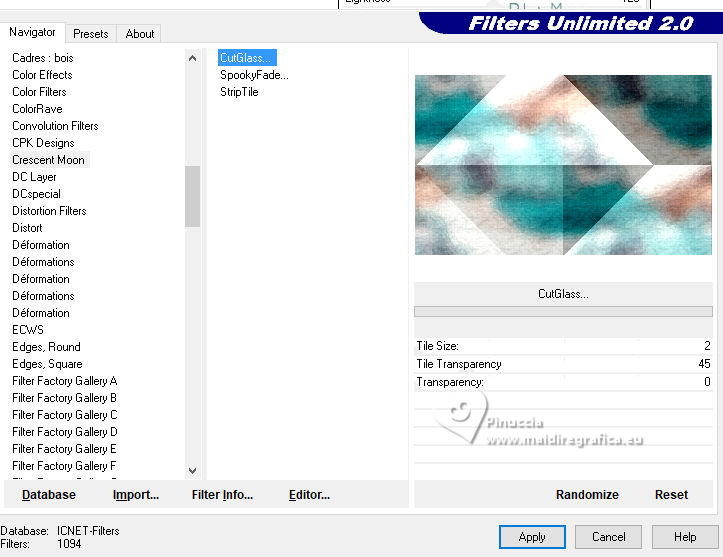Select the DCspecial category

[x=36, y=194]
